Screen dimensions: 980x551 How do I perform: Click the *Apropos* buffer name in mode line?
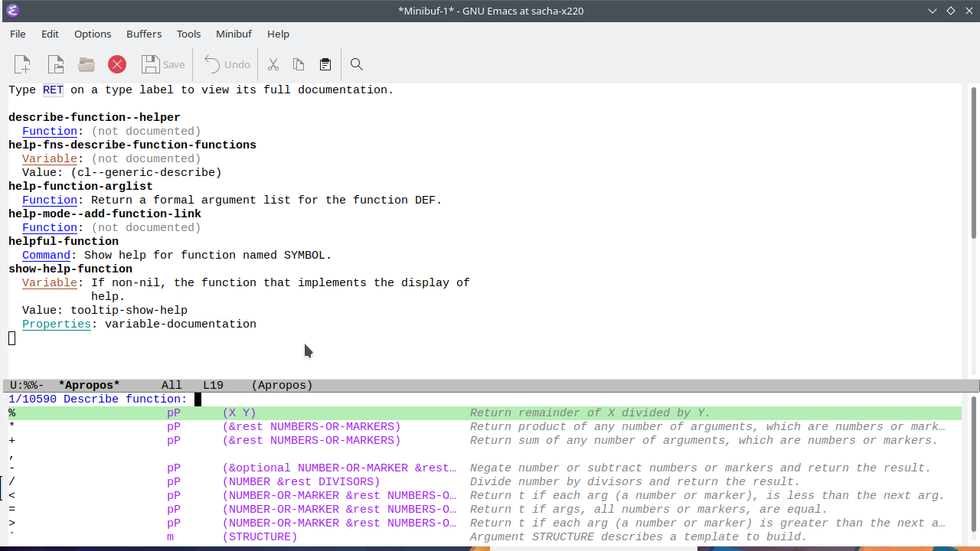(90, 385)
